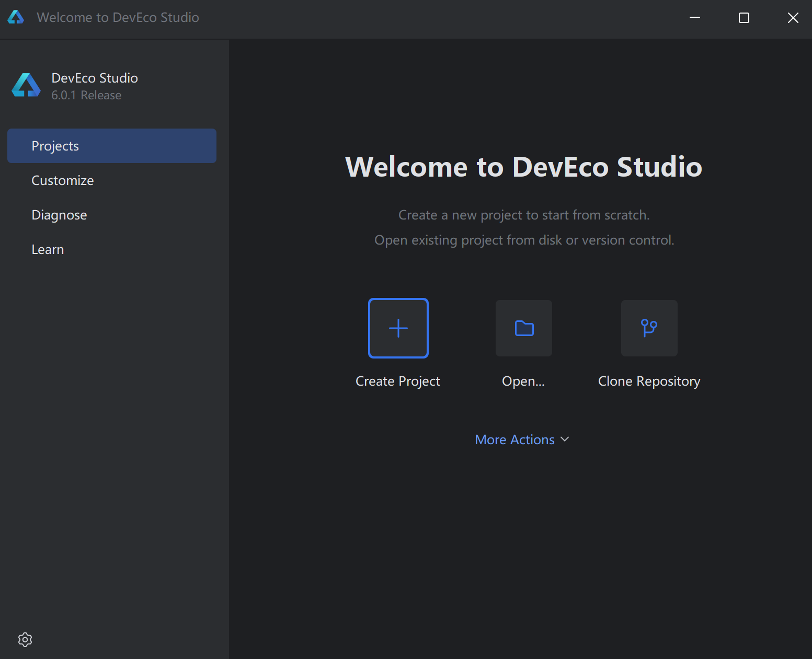The height and width of the screenshot is (659, 812).
Task: Click the Create Project label
Action: pyautogui.click(x=398, y=381)
